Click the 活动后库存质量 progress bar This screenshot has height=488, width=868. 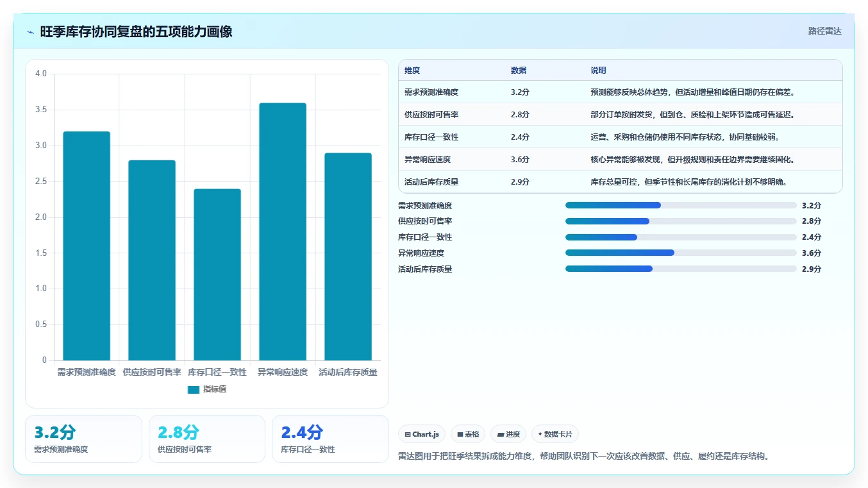(681, 269)
